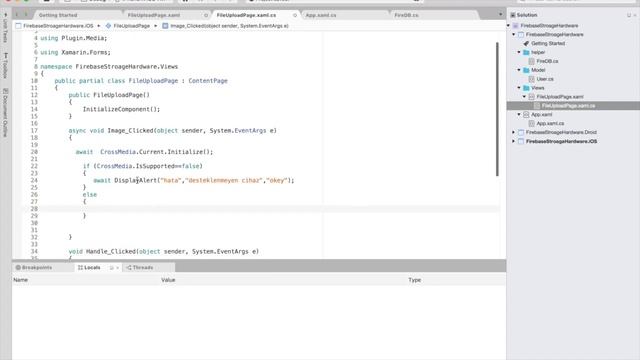Open the document tab list dropdown
Viewport: 640px width, 360px height.
[x=500, y=14]
